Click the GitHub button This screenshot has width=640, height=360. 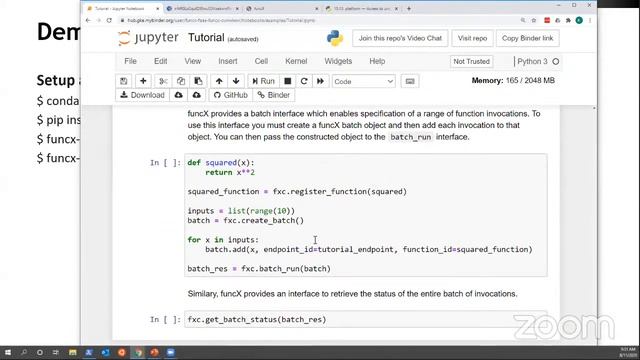pos(231,95)
